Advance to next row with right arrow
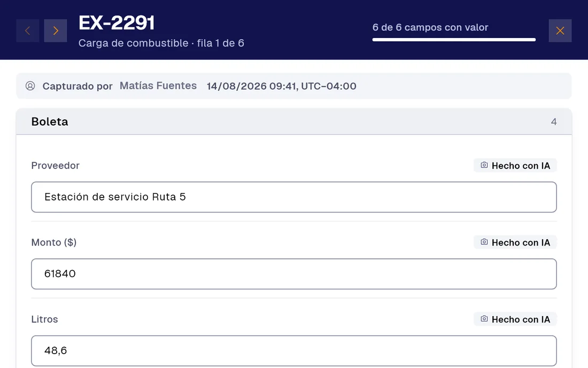 click(x=56, y=31)
